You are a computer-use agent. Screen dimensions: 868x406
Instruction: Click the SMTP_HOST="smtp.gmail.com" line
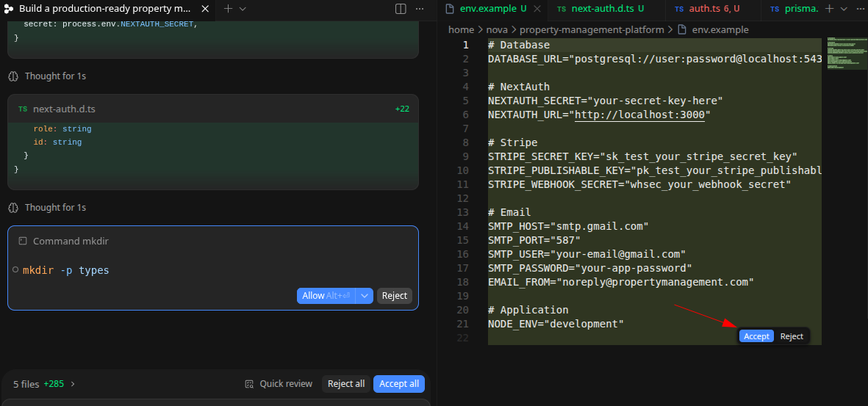(x=568, y=226)
